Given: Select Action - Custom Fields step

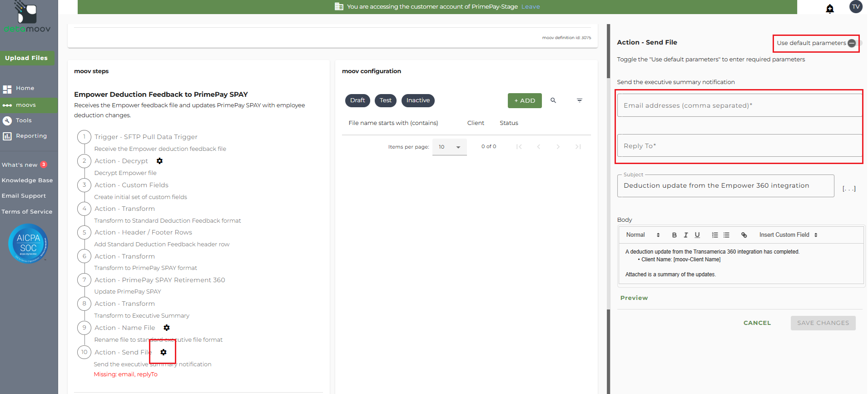Looking at the screenshot, I should pyautogui.click(x=131, y=185).
